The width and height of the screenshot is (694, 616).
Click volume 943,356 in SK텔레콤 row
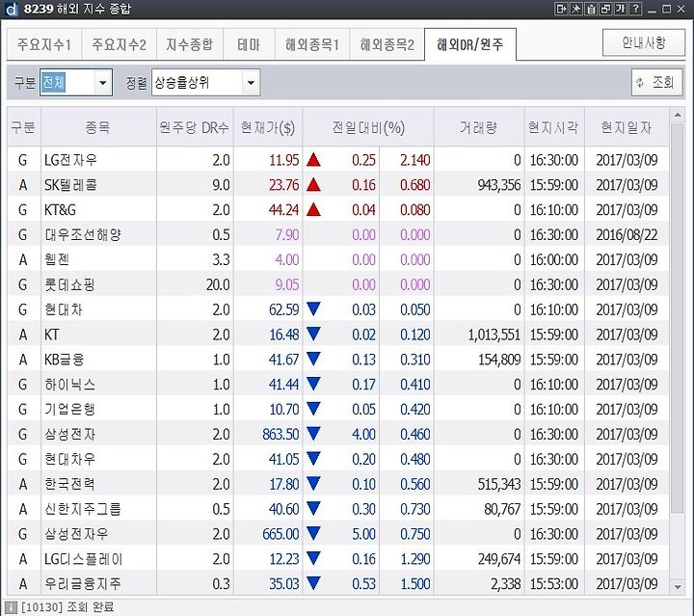point(499,184)
